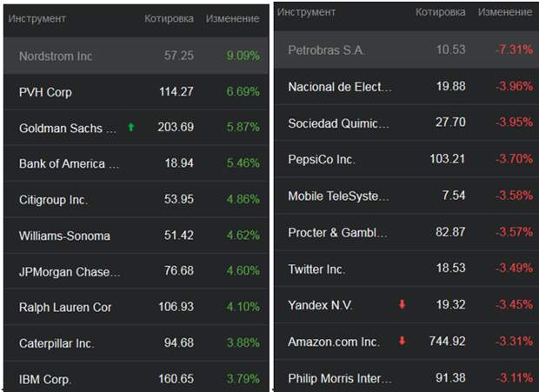The height and width of the screenshot is (392, 539).
Task: Open Williams-Sonoma quote row
Action: point(136,236)
